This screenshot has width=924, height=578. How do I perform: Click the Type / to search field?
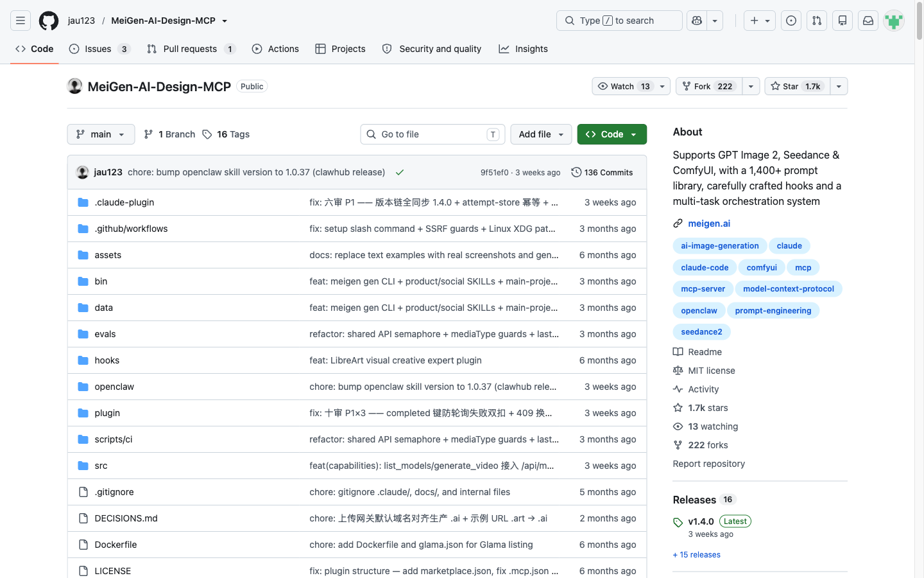[619, 21]
